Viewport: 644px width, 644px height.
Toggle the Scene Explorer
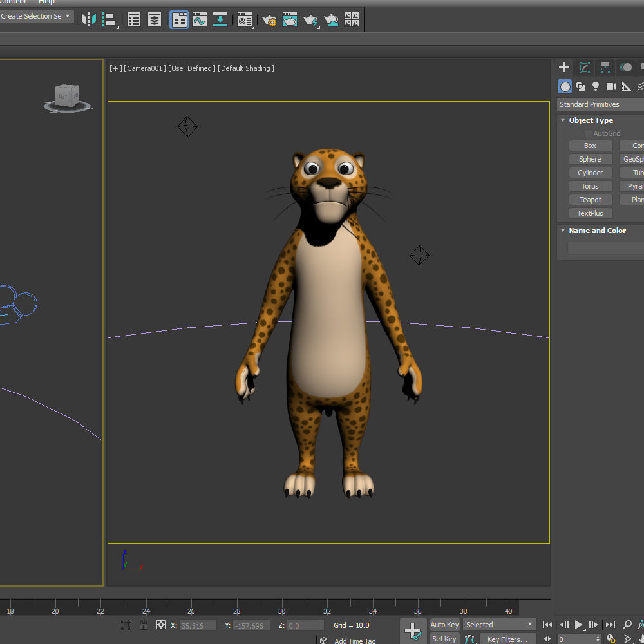134,19
